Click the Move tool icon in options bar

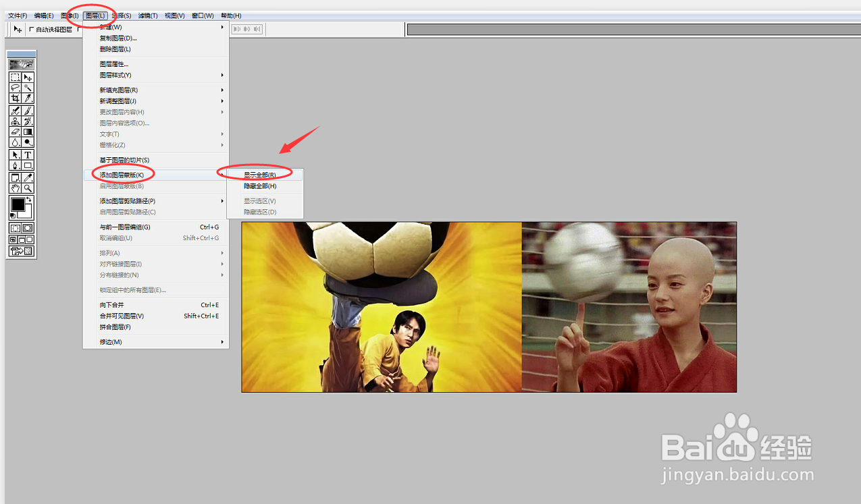(18, 29)
